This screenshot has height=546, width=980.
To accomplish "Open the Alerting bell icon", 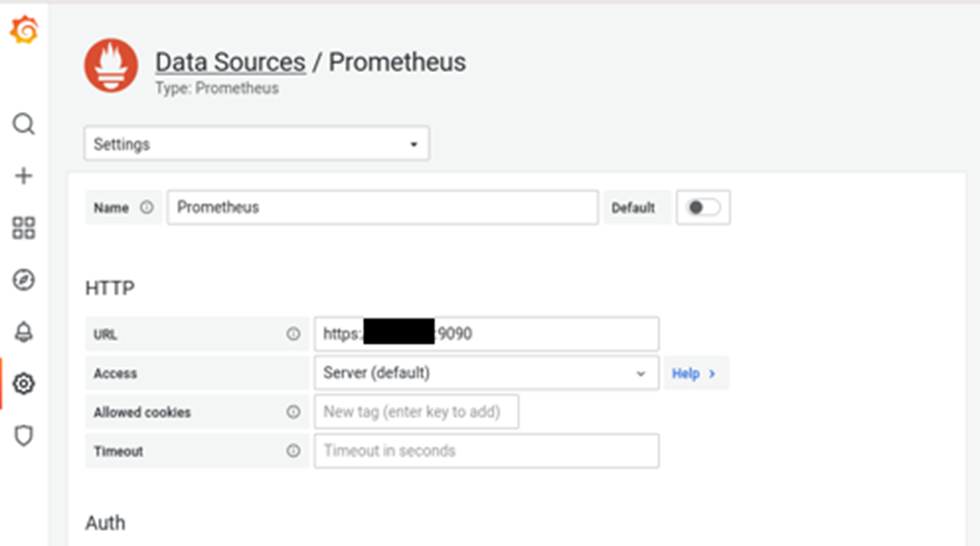I will click(24, 332).
